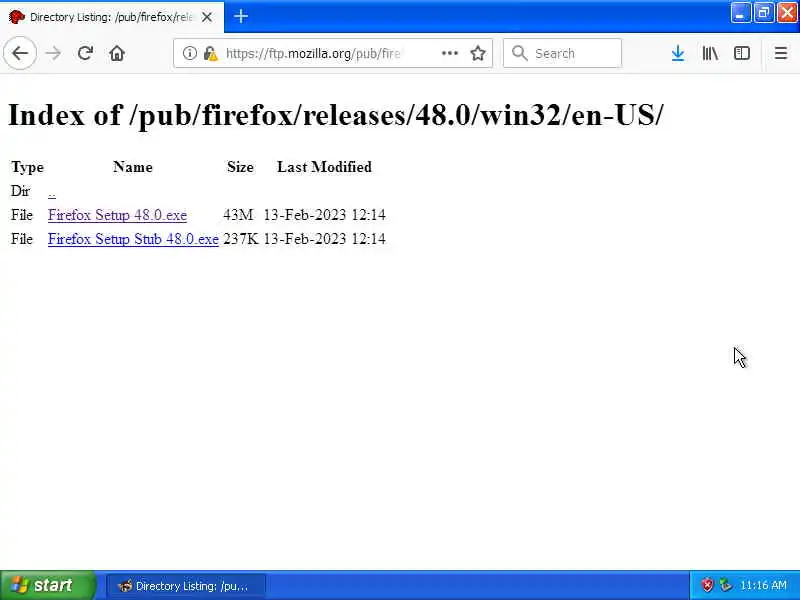Click the 11:16 AM clock

click(x=763, y=585)
